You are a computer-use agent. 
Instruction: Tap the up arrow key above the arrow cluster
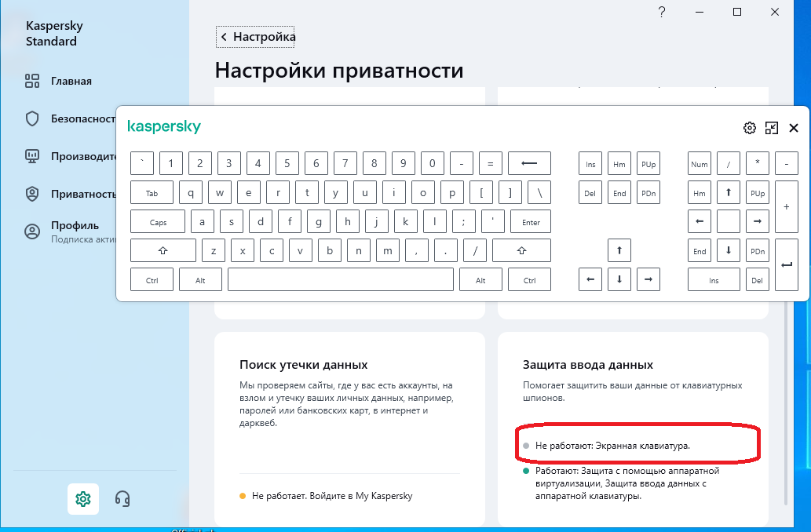coord(619,250)
